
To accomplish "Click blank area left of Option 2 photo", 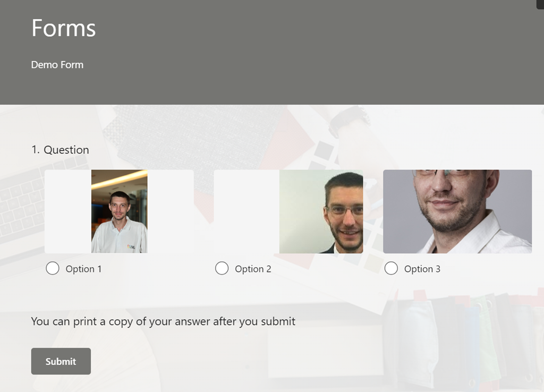I will 246,211.
